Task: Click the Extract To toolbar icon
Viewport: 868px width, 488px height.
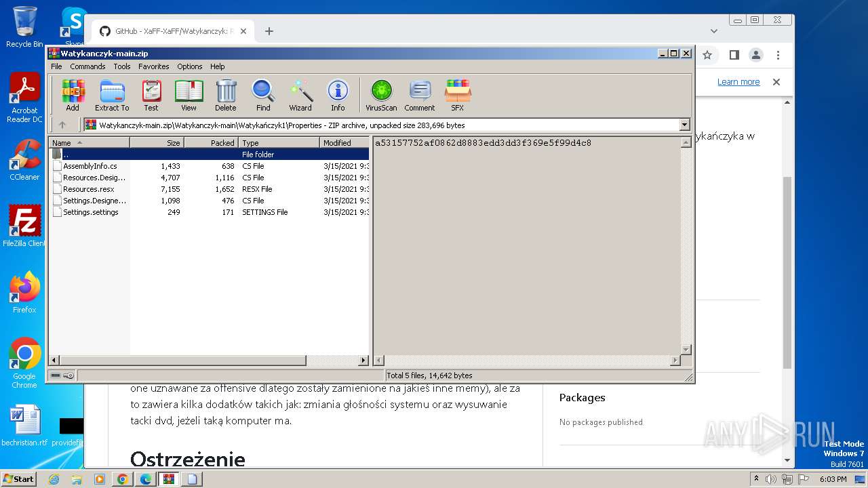Action: coord(112,95)
